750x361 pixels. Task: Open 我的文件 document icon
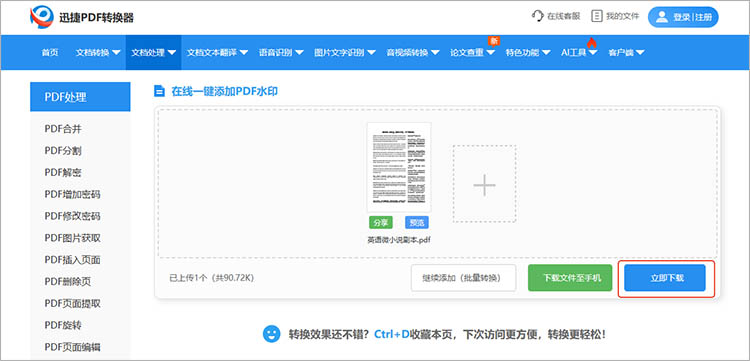pos(596,16)
